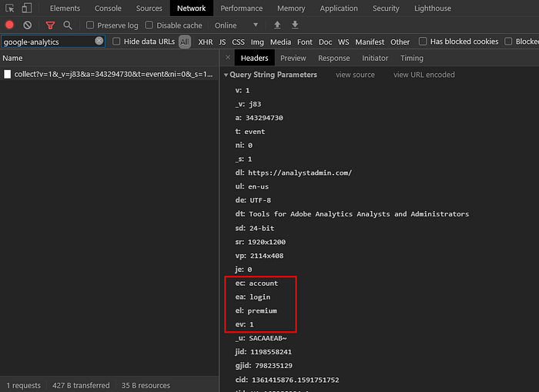The height and width of the screenshot is (392, 539).
Task: Select the Headers sub-tab
Action: (254, 58)
